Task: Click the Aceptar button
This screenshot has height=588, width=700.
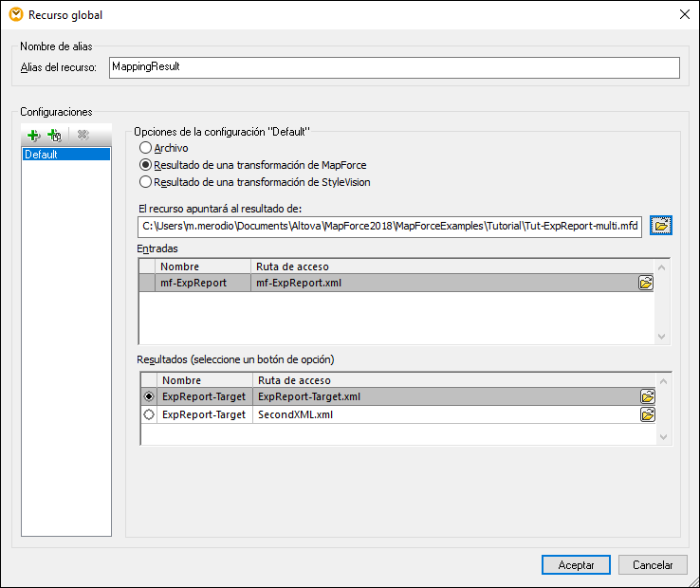Action: point(576,564)
